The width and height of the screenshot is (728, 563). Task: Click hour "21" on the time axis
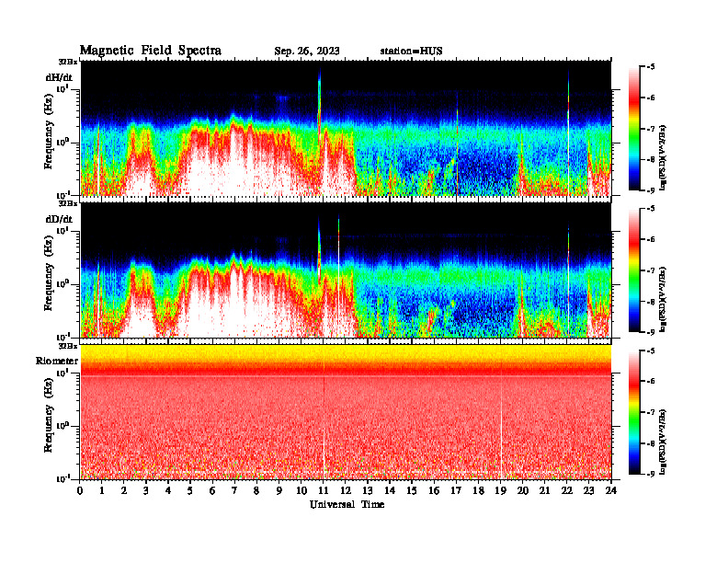click(544, 491)
